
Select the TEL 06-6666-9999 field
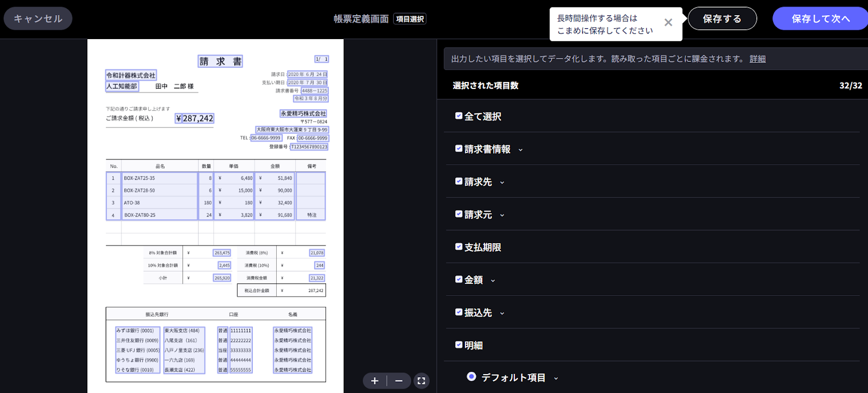[x=266, y=138]
